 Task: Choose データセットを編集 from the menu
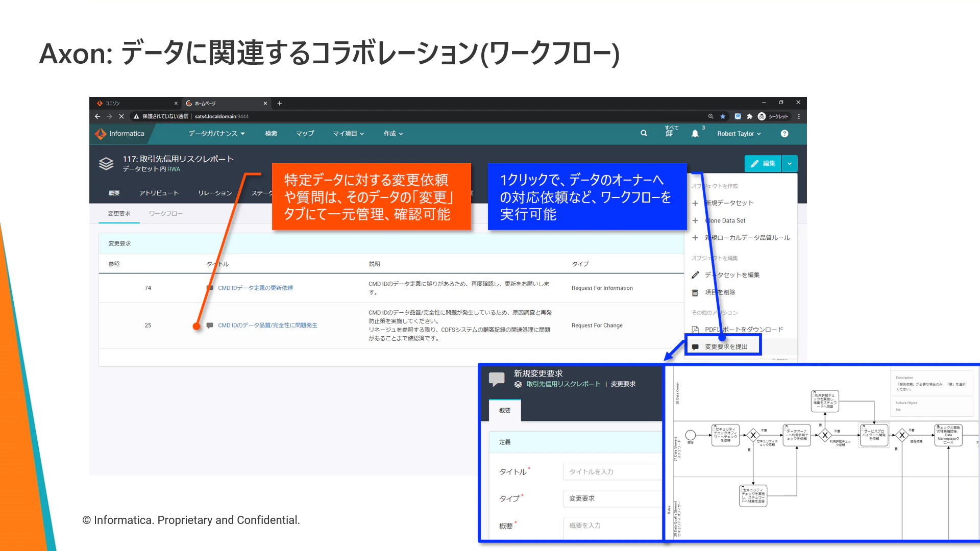(732, 275)
